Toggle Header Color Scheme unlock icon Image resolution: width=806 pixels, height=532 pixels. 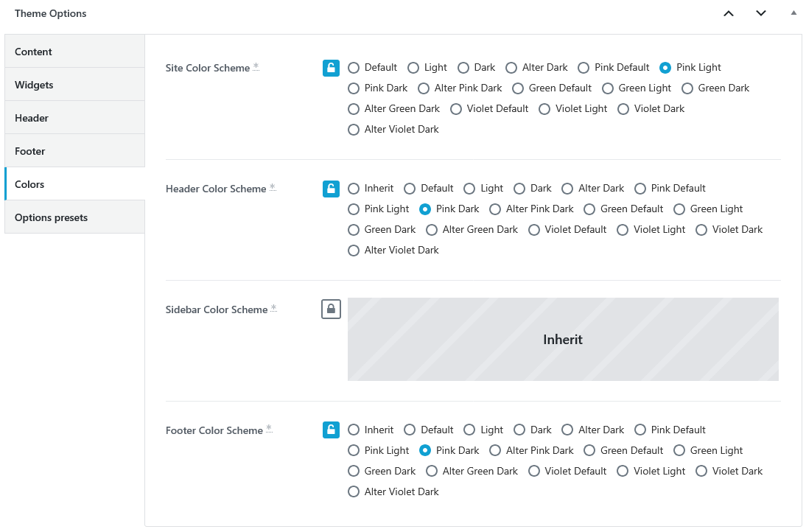331,189
